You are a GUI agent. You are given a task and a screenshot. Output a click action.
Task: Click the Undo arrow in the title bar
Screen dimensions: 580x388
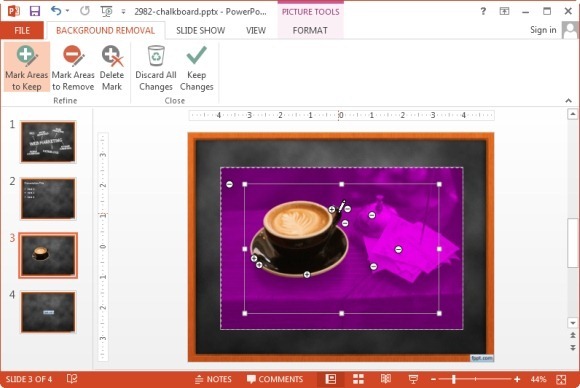click(56, 11)
